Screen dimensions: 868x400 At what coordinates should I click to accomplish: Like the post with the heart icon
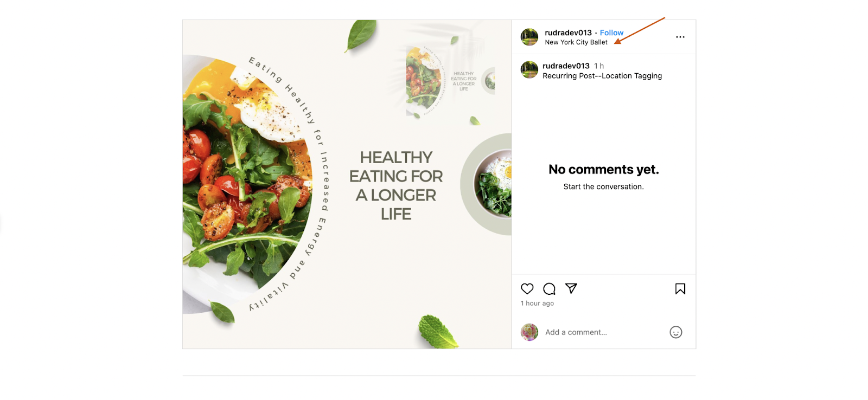pyautogui.click(x=527, y=289)
